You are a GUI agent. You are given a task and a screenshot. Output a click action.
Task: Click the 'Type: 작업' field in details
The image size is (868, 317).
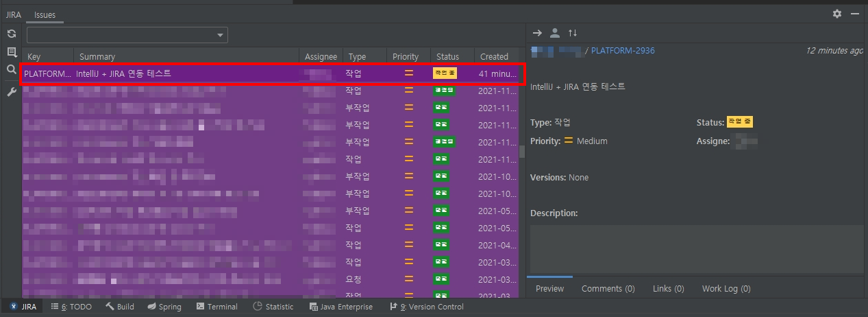point(550,122)
